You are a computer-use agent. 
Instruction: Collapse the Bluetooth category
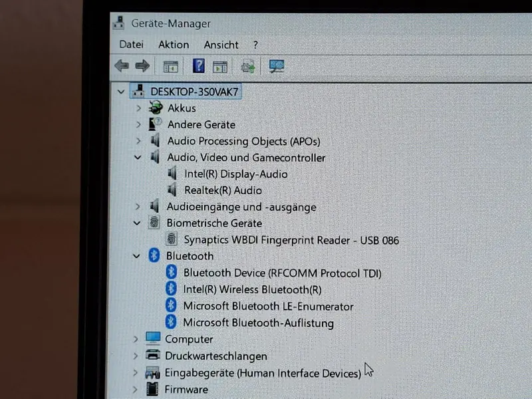click(x=136, y=256)
